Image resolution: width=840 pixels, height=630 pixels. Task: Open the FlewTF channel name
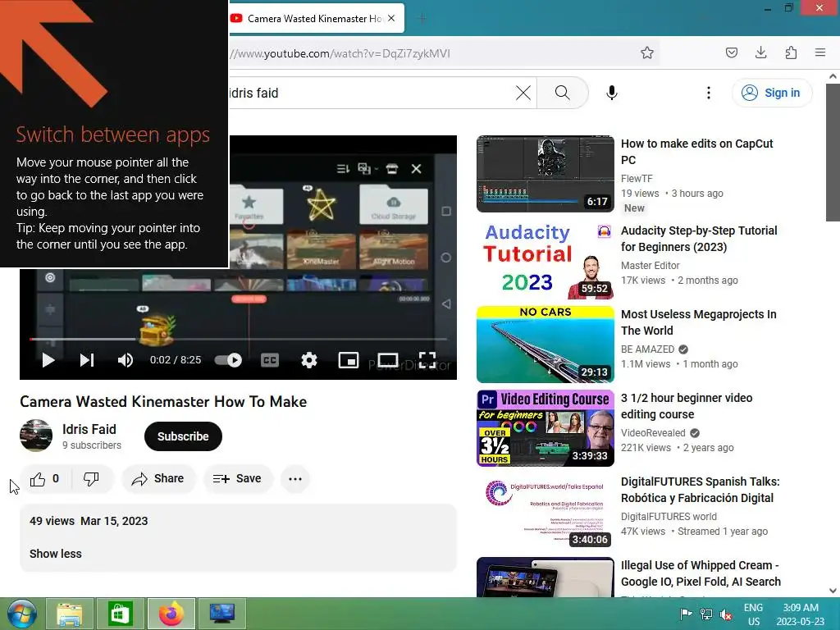(637, 178)
